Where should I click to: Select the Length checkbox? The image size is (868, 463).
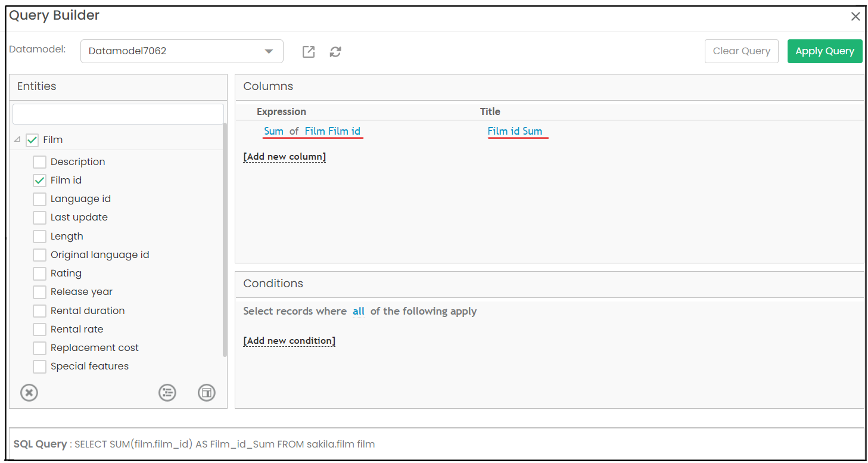(x=39, y=237)
